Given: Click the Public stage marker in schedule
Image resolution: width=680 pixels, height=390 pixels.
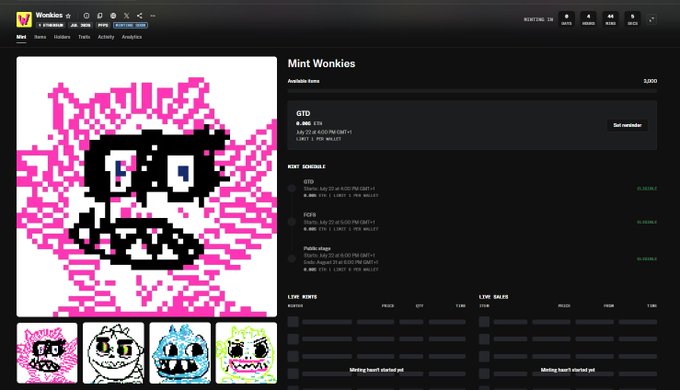Looking at the screenshot, I should pyautogui.click(x=292, y=259).
